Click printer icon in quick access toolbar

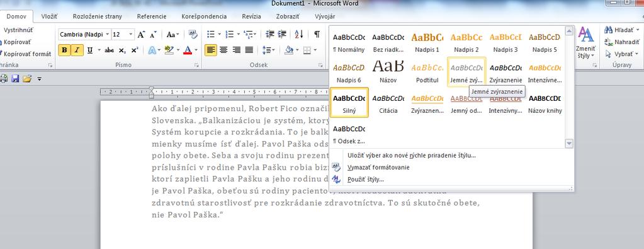(4, 78)
